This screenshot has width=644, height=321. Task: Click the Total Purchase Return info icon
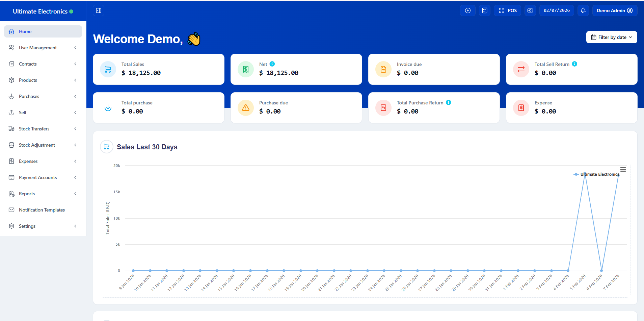(448, 102)
